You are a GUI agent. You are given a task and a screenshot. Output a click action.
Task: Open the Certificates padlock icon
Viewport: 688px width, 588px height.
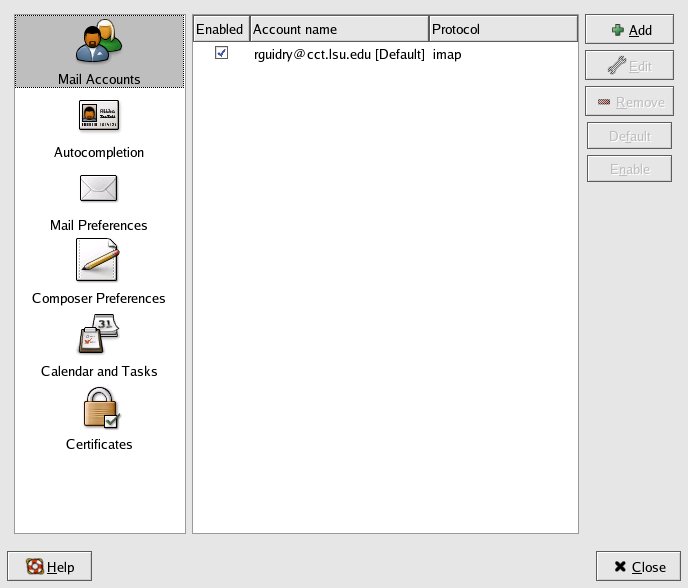(x=98, y=407)
